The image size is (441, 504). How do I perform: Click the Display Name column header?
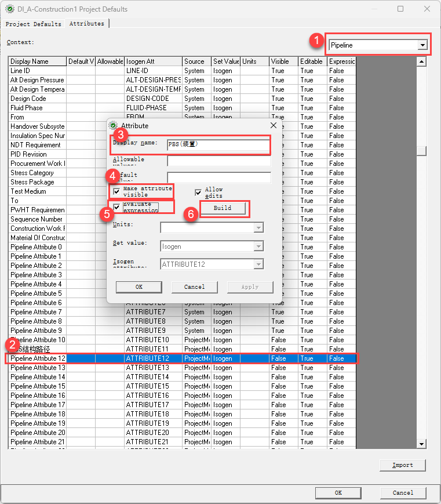pyautogui.click(x=37, y=61)
